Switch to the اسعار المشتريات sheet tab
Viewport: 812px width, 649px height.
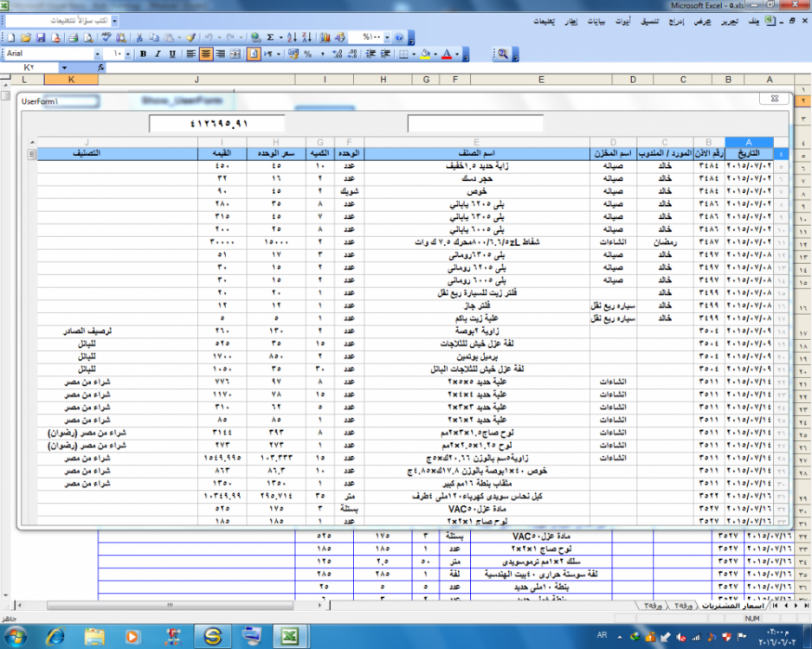[x=732, y=606]
